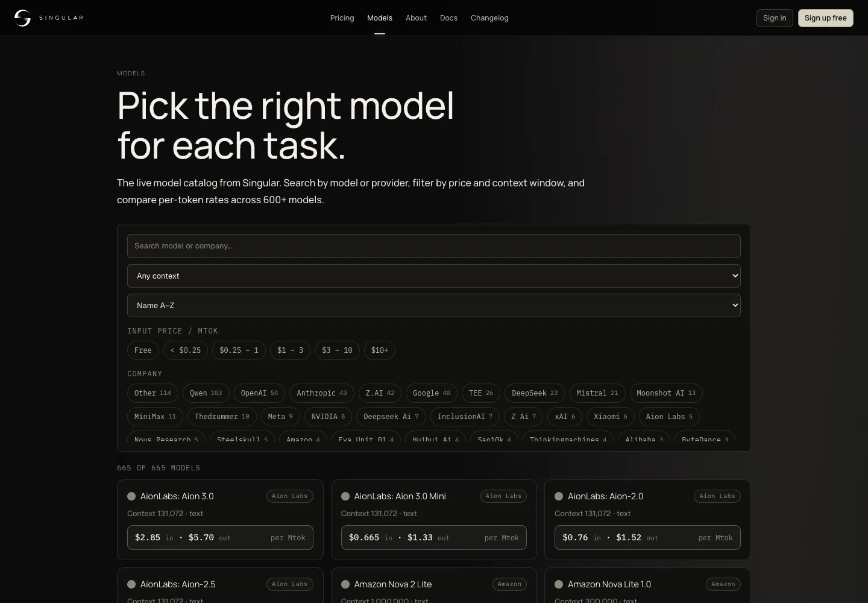Click the Aion Labs badge on Aion-2.0 card
Screen dimensions: 868x603
pyautogui.click(x=717, y=496)
